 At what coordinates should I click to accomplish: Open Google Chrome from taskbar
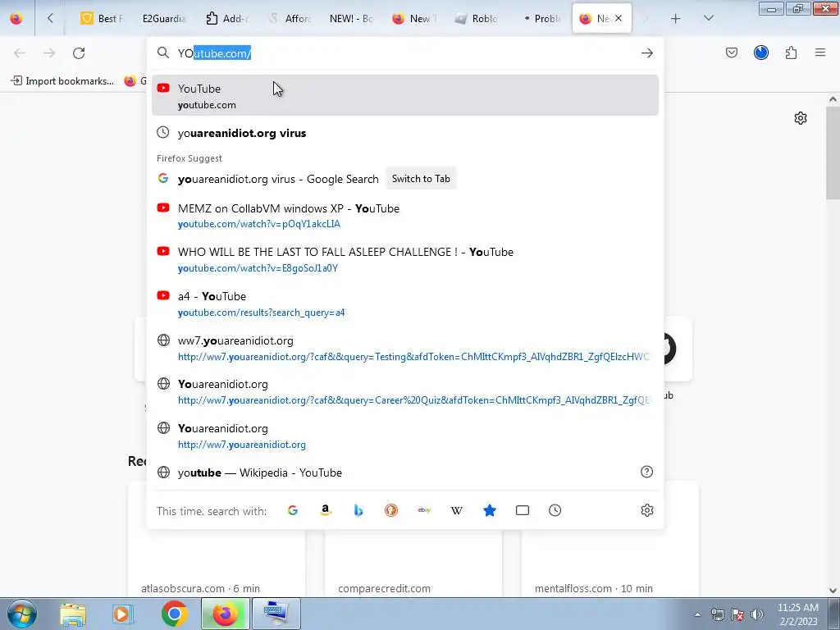click(x=174, y=614)
